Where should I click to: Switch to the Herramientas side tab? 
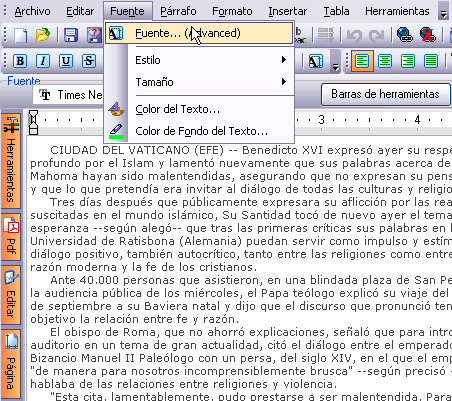[11, 160]
